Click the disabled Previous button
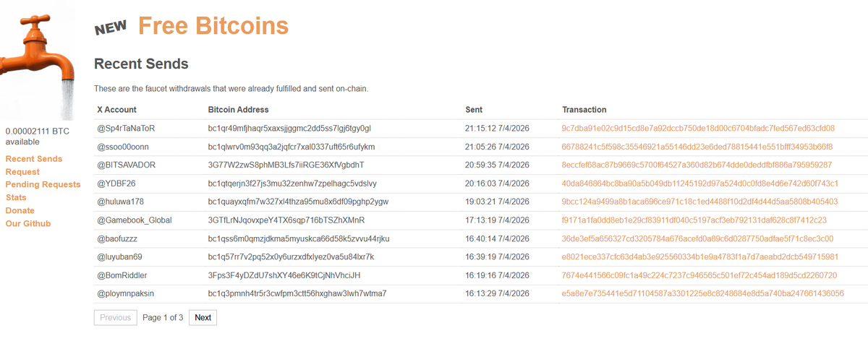Viewport: 868px width, 354px height. pyautogui.click(x=116, y=318)
